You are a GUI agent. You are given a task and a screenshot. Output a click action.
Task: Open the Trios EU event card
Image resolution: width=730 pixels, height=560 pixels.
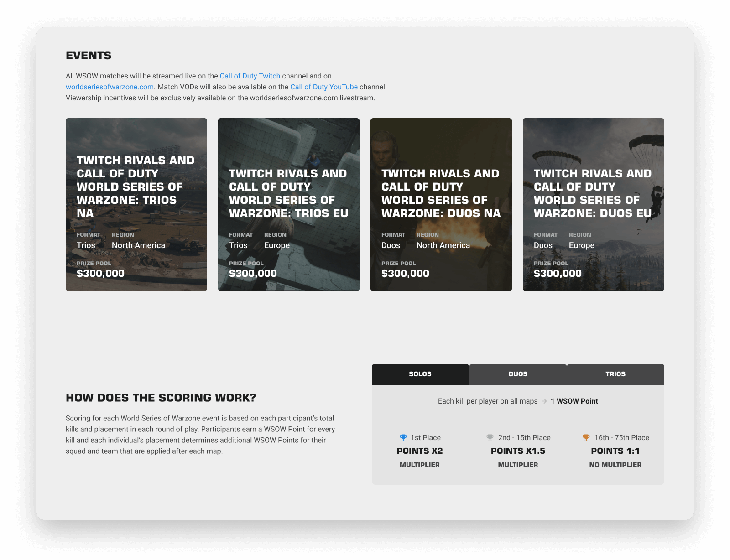[289, 205]
